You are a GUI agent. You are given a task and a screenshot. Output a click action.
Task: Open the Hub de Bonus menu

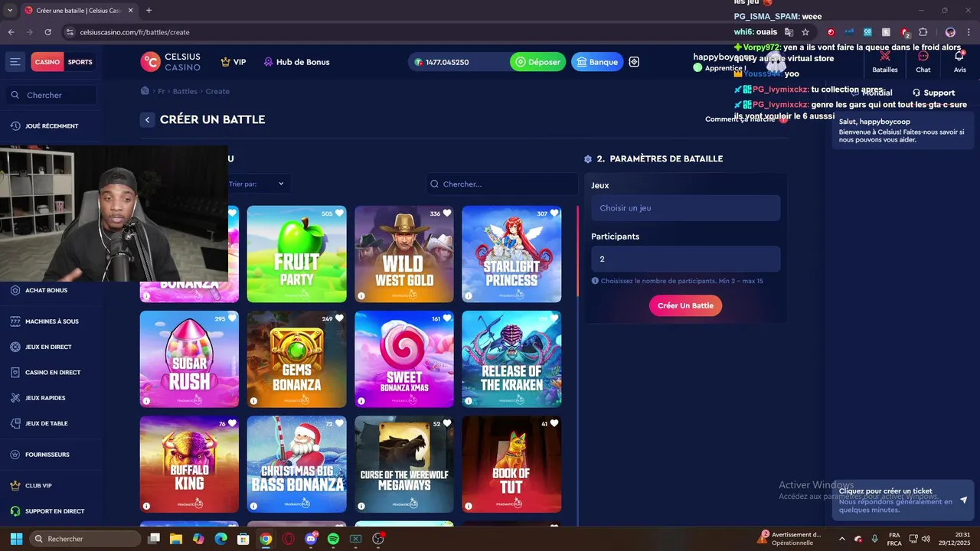click(x=296, y=62)
